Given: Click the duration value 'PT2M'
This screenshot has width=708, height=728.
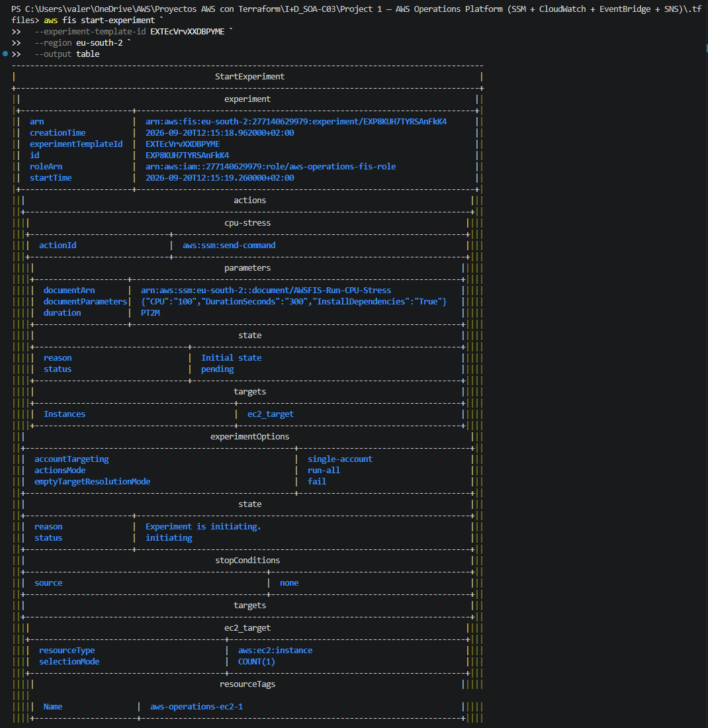Looking at the screenshot, I should 150,313.
